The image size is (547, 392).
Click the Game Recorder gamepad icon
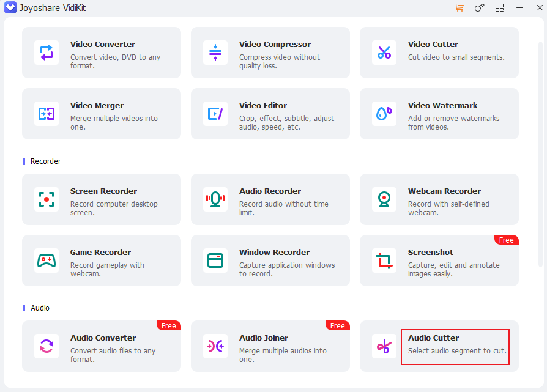pos(47,261)
